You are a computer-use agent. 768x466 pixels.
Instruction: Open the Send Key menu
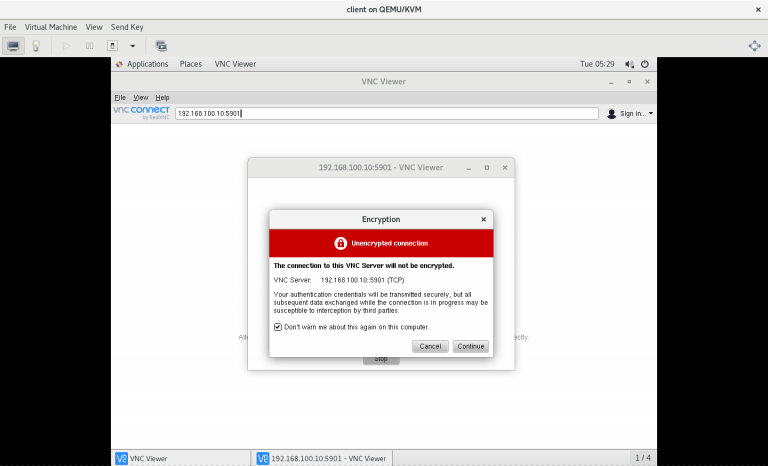pos(127,27)
